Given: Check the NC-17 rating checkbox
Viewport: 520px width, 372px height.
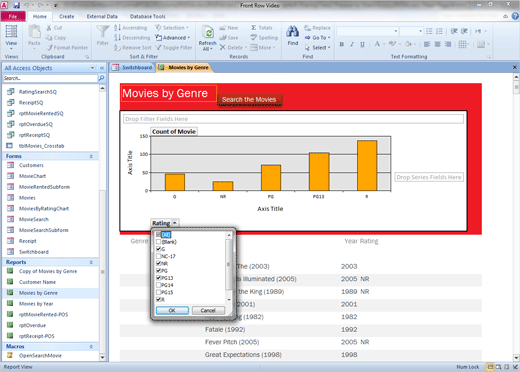Looking at the screenshot, I should click(159, 256).
